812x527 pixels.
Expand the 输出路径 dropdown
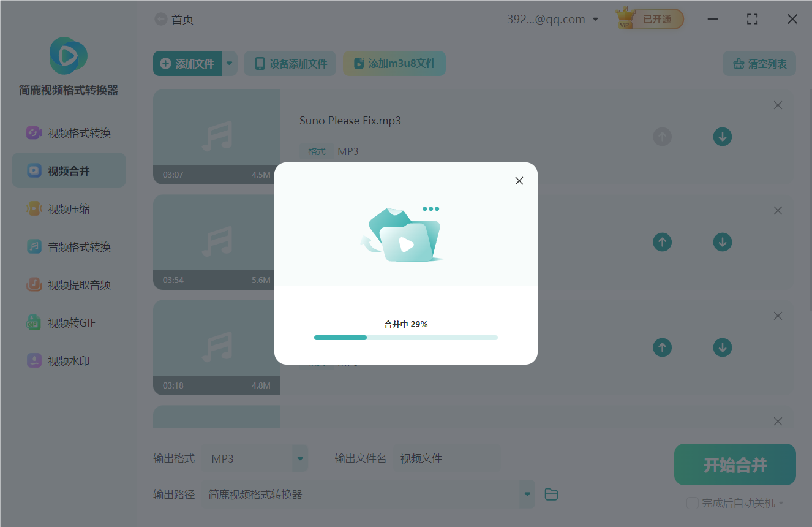pos(527,495)
